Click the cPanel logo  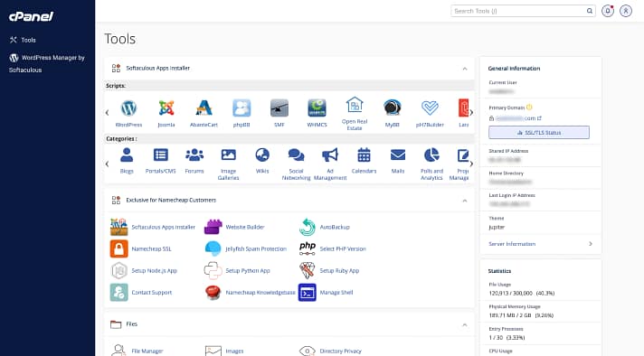coord(32,16)
